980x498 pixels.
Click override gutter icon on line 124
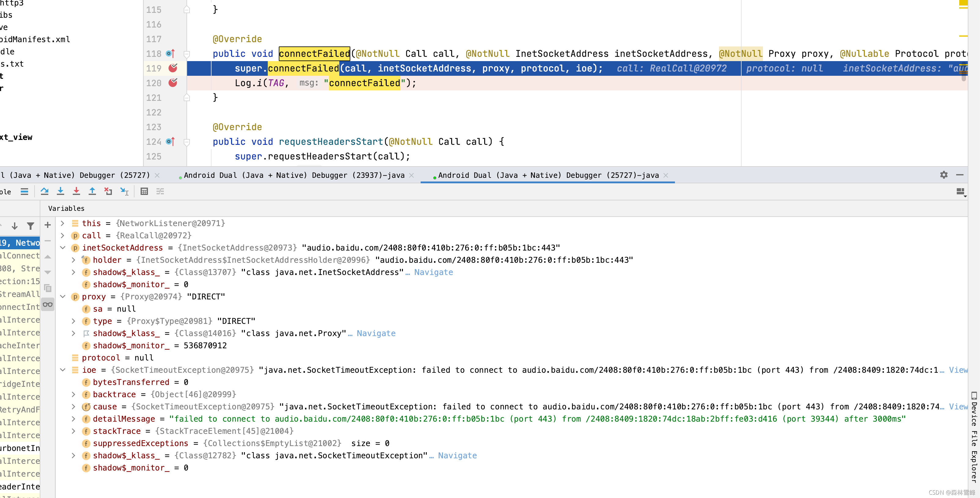[x=170, y=142]
